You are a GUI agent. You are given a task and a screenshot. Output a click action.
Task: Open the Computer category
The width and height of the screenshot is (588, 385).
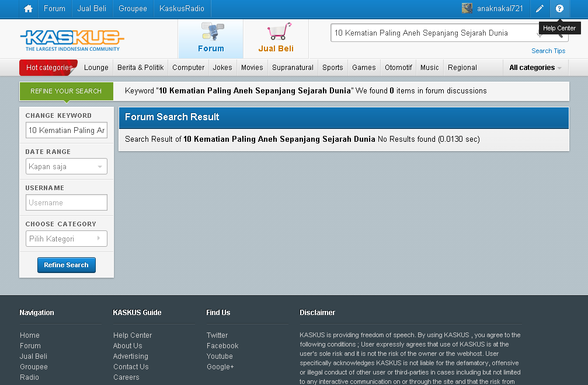[188, 68]
